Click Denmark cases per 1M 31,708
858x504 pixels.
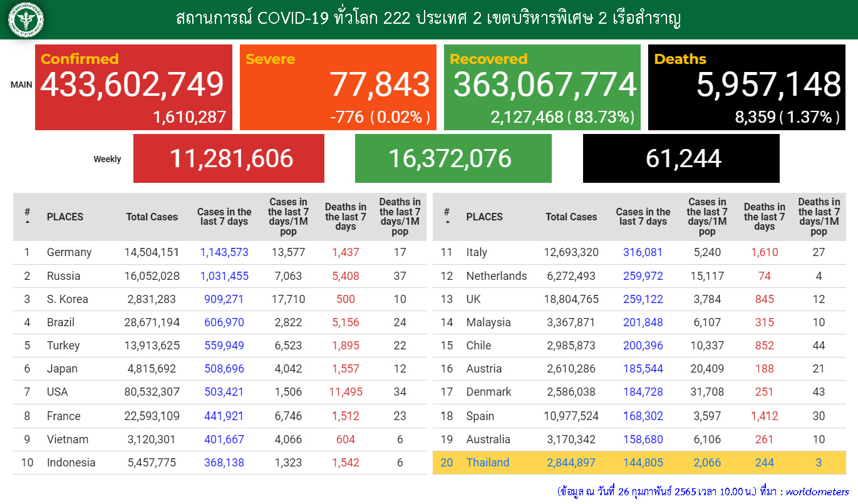(706, 392)
